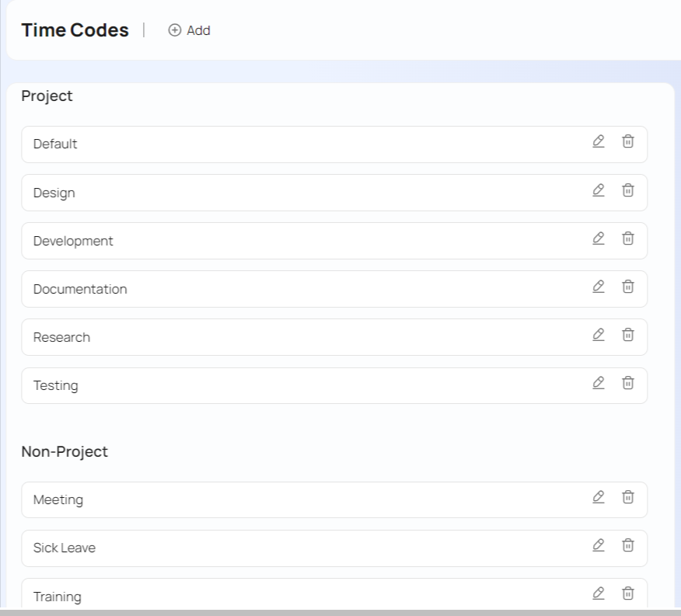Edit the Design time code
Screen dimensions: 681x616
coord(598,190)
